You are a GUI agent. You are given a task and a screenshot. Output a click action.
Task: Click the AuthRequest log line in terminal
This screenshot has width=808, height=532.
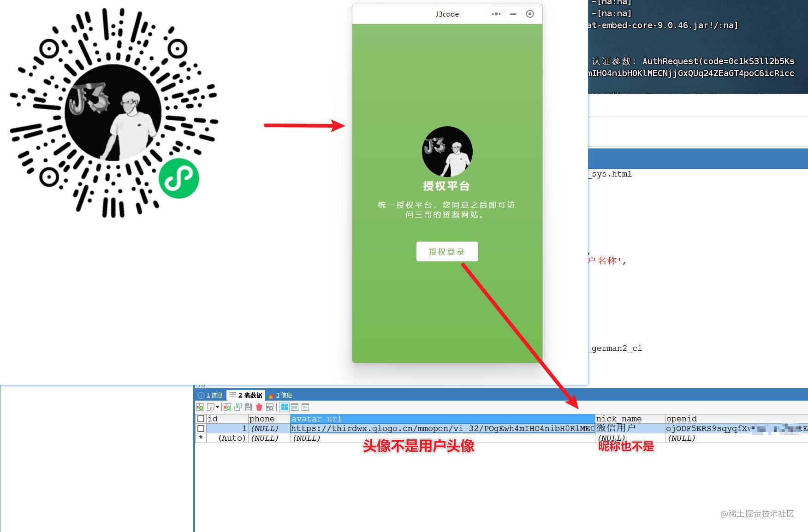point(693,61)
